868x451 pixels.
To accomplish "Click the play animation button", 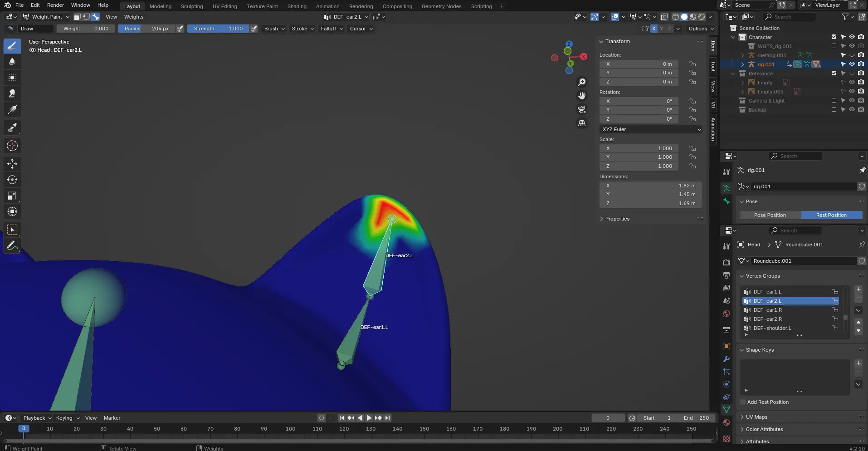I will click(x=369, y=418).
